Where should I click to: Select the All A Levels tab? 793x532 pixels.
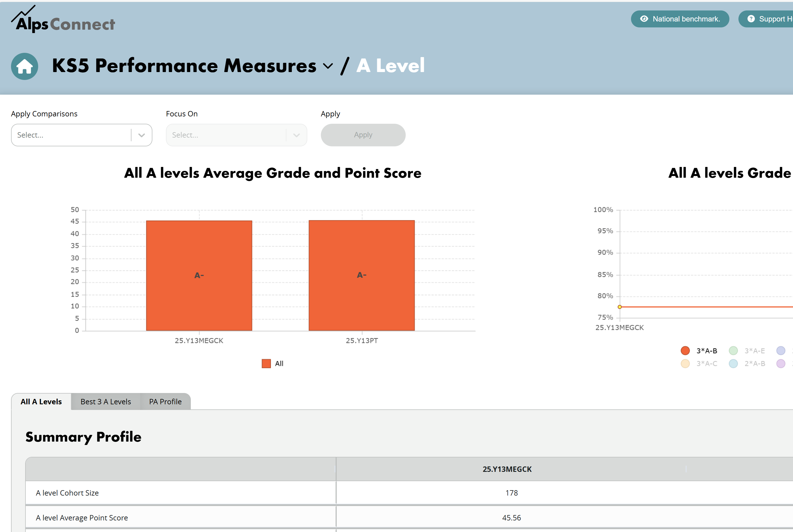click(x=41, y=402)
